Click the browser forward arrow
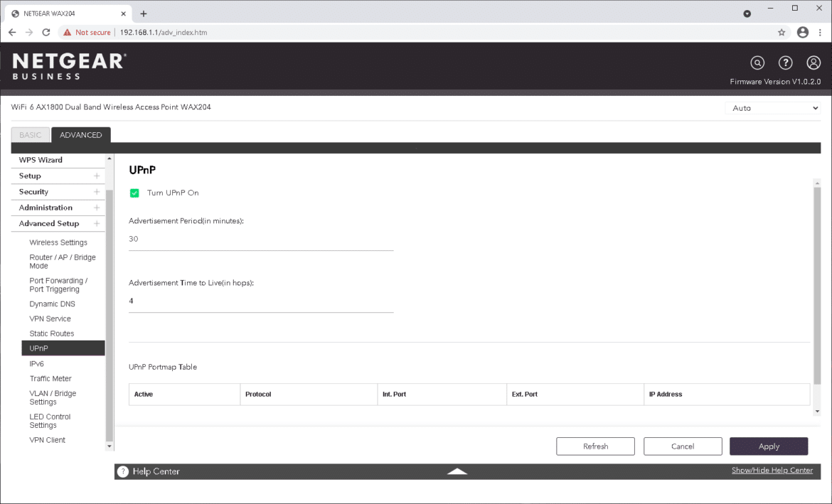Viewport: 832px width, 504px height. pos(29,33)
